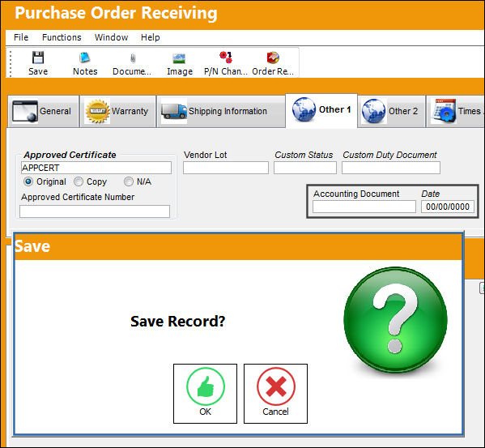Switch to the Times tab
485x448 pixels.
coord(456,111)
